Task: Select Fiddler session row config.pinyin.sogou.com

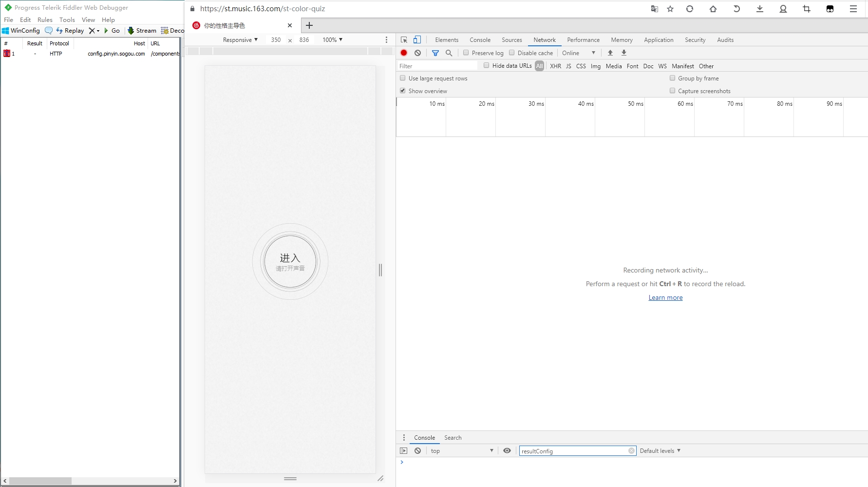Action: point(91,54)
